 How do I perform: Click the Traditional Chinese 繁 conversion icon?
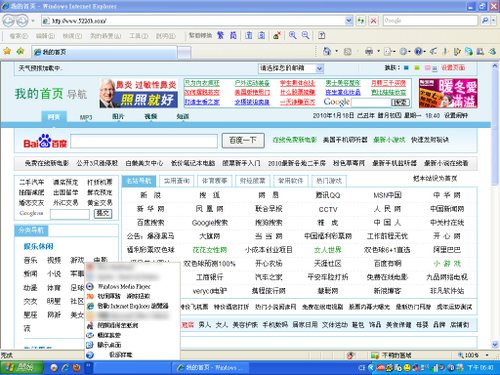click(x=220, y=35)
